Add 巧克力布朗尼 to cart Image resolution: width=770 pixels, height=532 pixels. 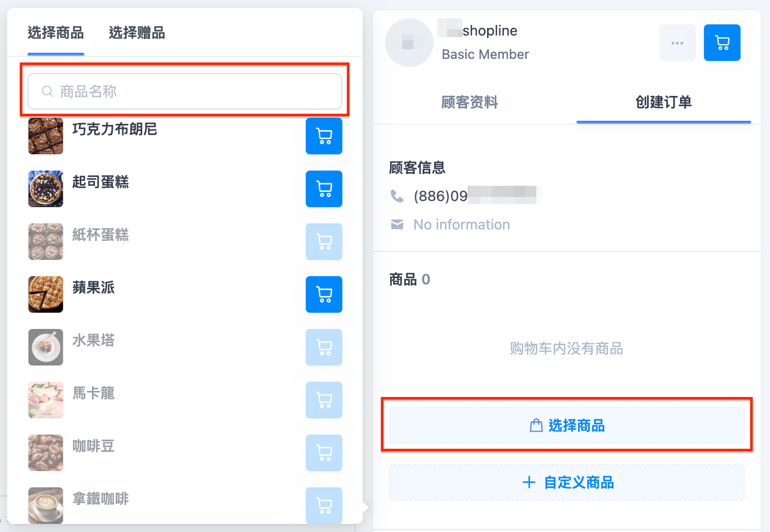pos(324,136)
